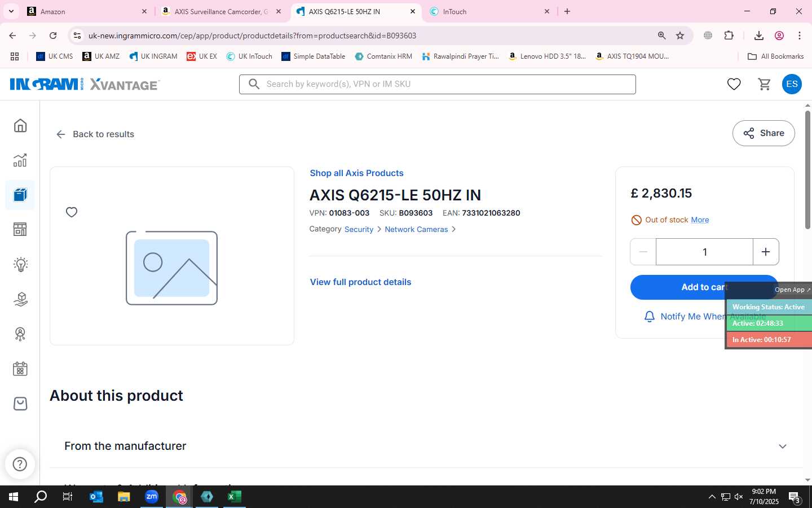Open the stacked layers cube sidebar icon

[x=20, y=299]
